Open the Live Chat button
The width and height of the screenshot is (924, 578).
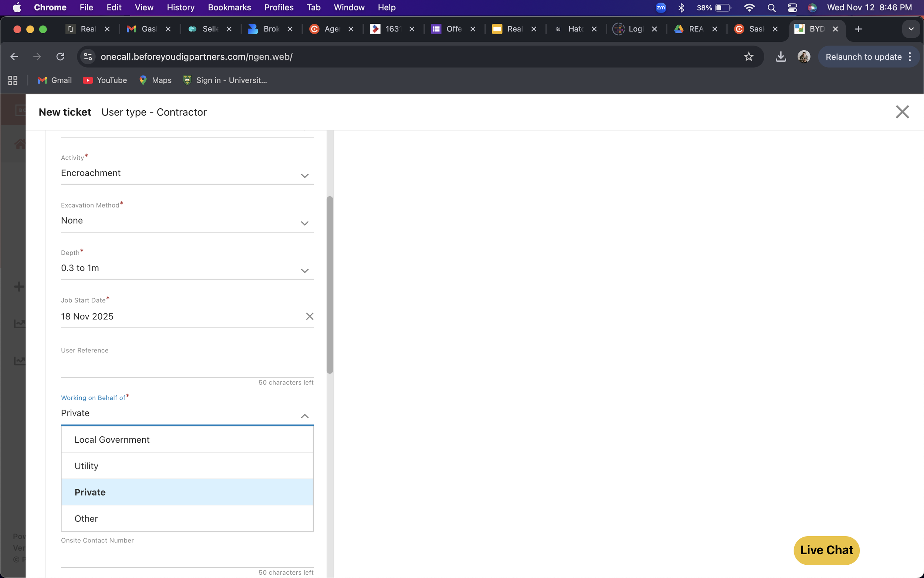pos(826,550)
